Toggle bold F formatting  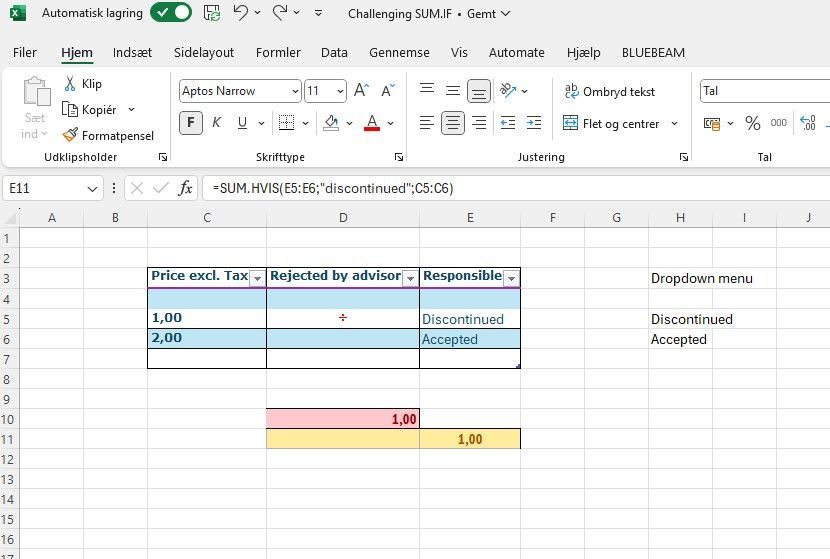(191, 123)
